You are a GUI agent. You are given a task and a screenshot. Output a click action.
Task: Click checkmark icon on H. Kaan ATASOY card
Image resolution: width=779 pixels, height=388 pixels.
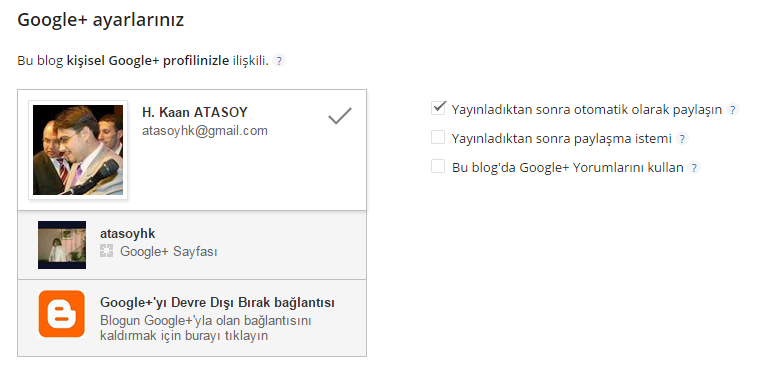[x=340, y=116]
